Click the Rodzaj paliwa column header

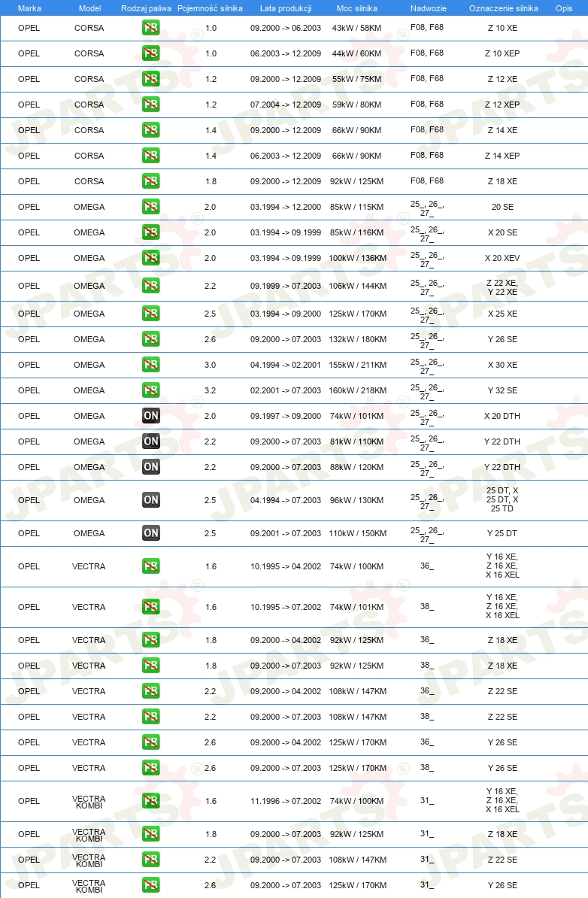[146, 8]
